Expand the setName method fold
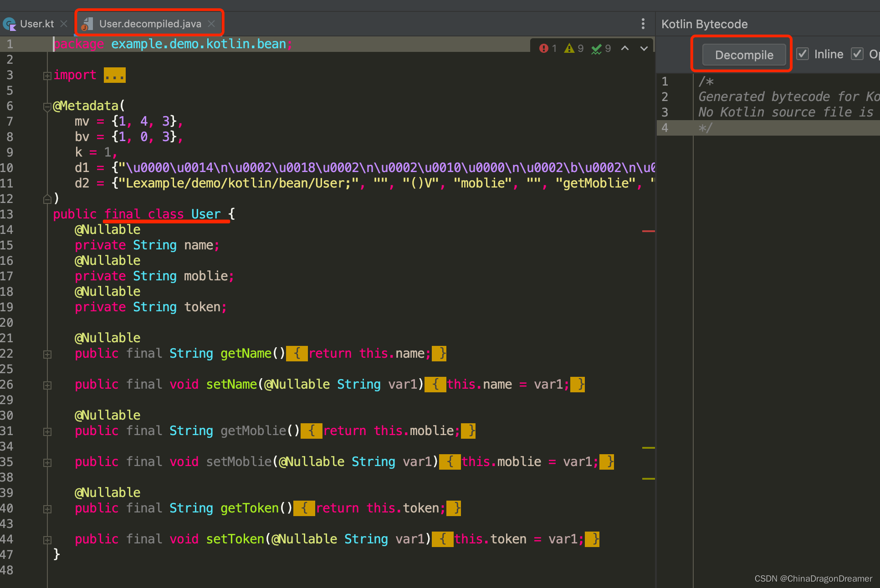 point(47,385)
